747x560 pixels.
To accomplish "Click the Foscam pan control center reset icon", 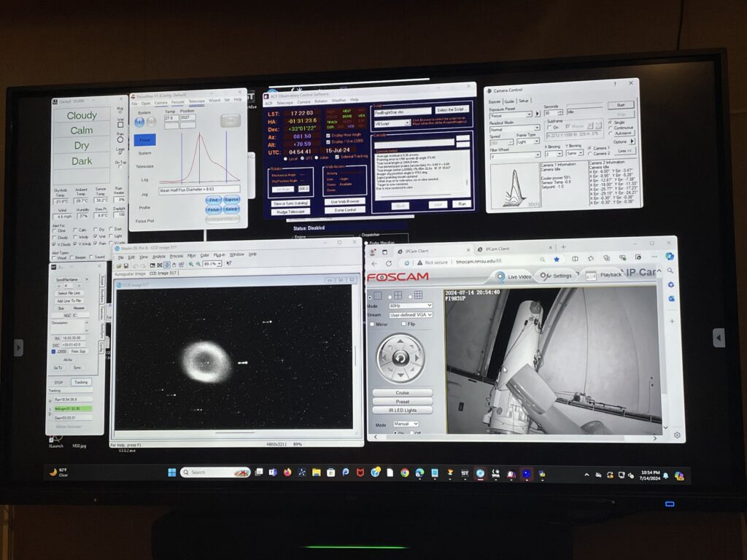I will coord(400,357).
